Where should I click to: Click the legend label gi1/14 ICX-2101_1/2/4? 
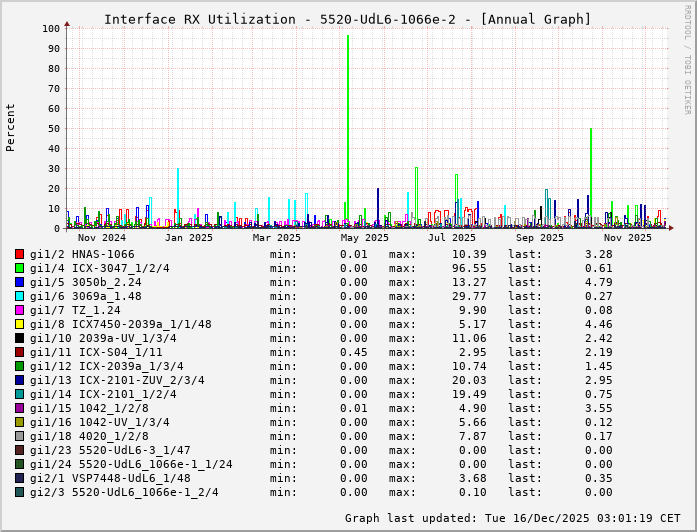click(103, 394)
